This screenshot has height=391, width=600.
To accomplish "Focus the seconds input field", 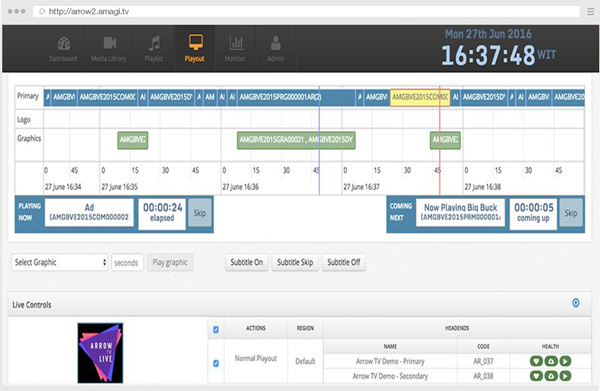I will click(127, 263).
